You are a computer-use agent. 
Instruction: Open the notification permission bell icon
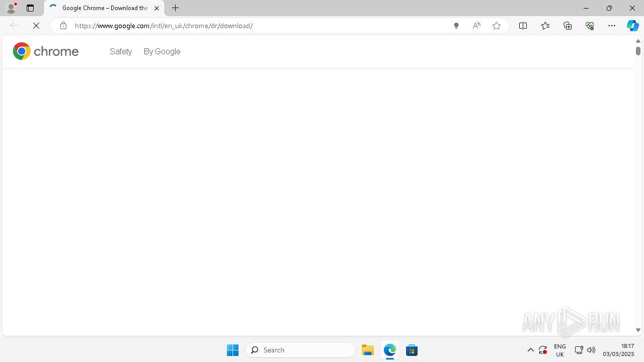456,26
